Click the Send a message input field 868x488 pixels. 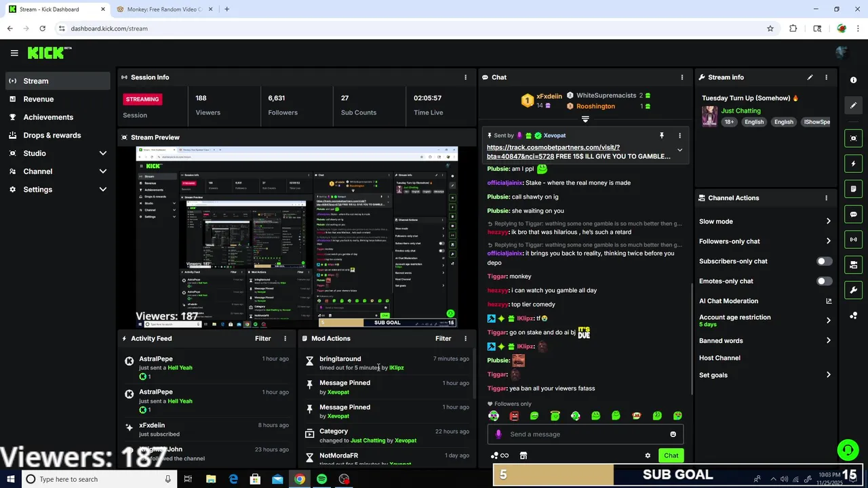(x=585, y=434)
